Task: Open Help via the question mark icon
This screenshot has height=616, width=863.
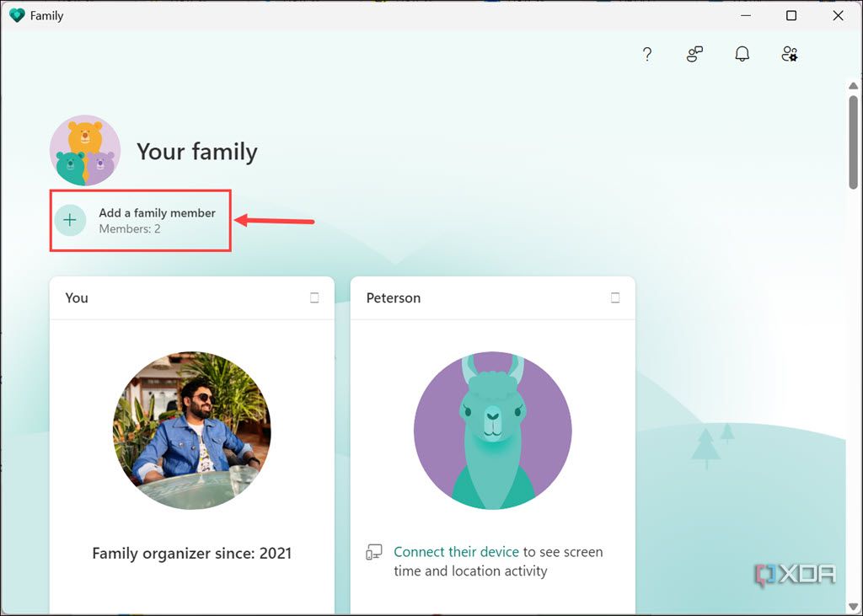Action: [x=646, y=54]
